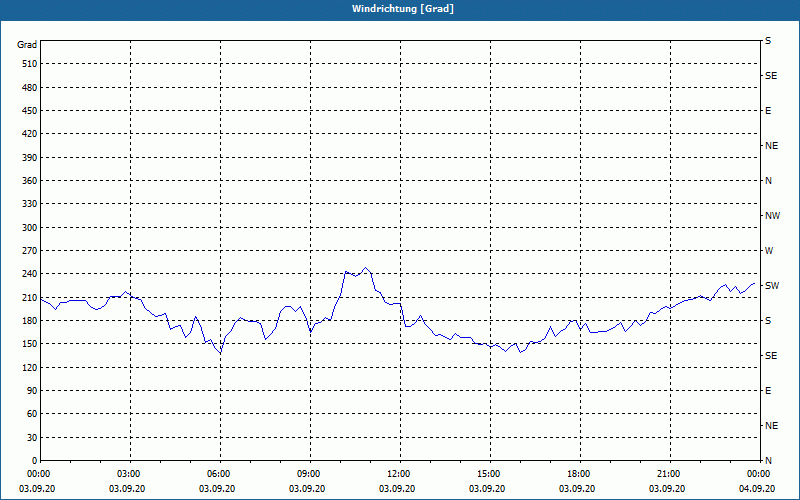Viewport: 800px width, 500px height.
Task: Click the "Grad" unit label on the left axis
Action: click(27, 45)
